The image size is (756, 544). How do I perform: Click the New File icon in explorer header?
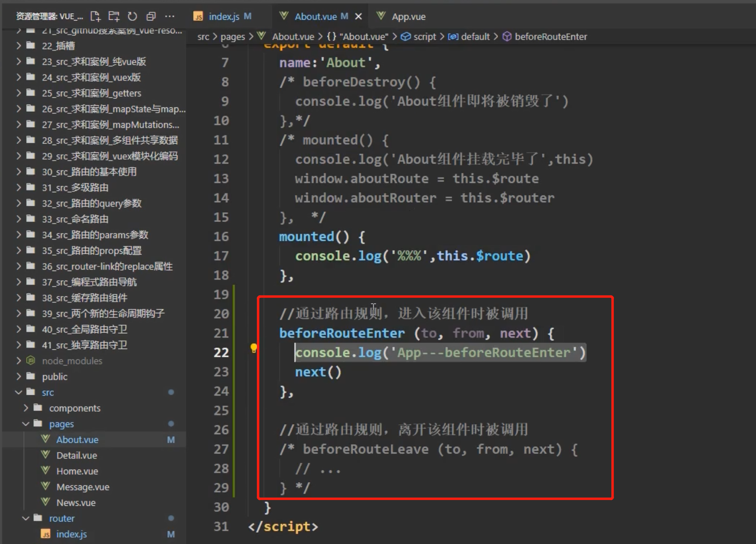click(95, 16)
